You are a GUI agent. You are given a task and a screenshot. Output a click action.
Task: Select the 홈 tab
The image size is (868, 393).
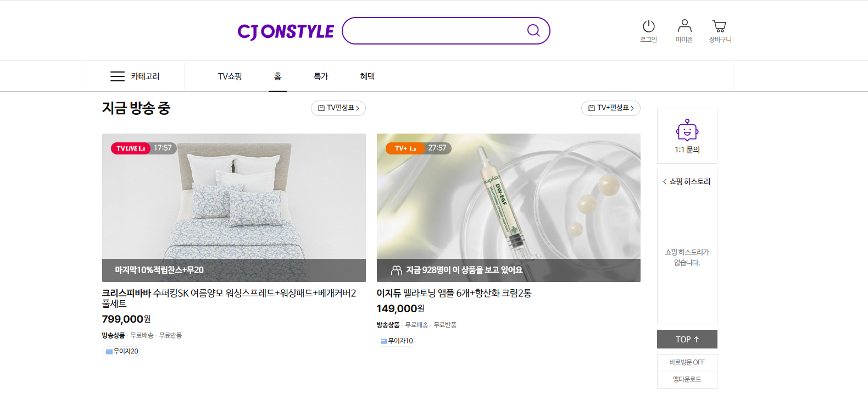(277, 76)
